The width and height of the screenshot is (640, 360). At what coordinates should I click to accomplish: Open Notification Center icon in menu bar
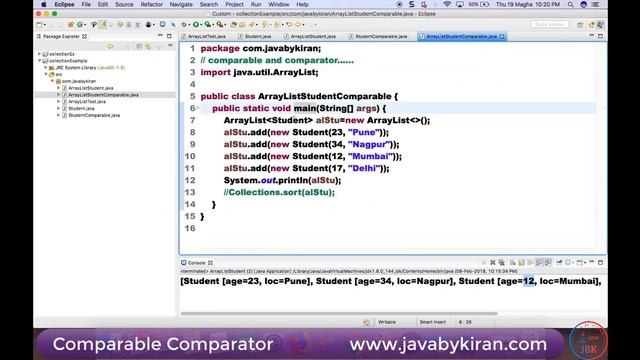[x=596, y=4]
